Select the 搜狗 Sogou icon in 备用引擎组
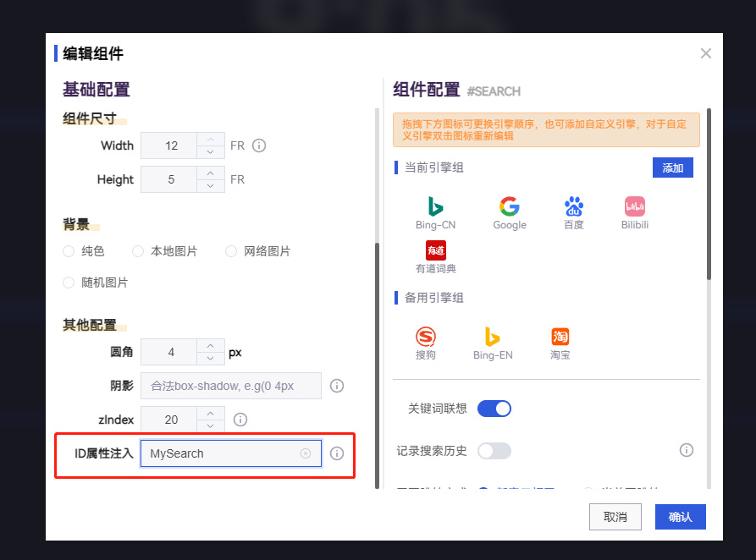The image size is (756, 560). point(426,337)
